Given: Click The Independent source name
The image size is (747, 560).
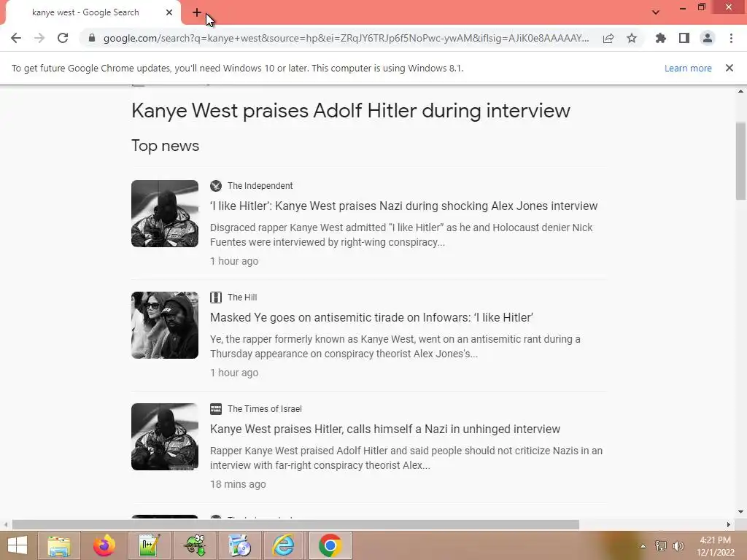Looking at the screenshot, I should coord(260,186).
